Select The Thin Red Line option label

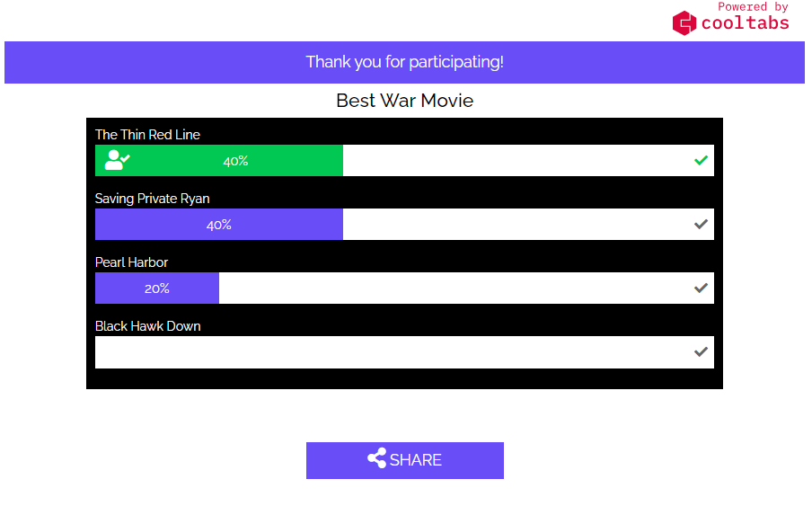tap(147, 135)
